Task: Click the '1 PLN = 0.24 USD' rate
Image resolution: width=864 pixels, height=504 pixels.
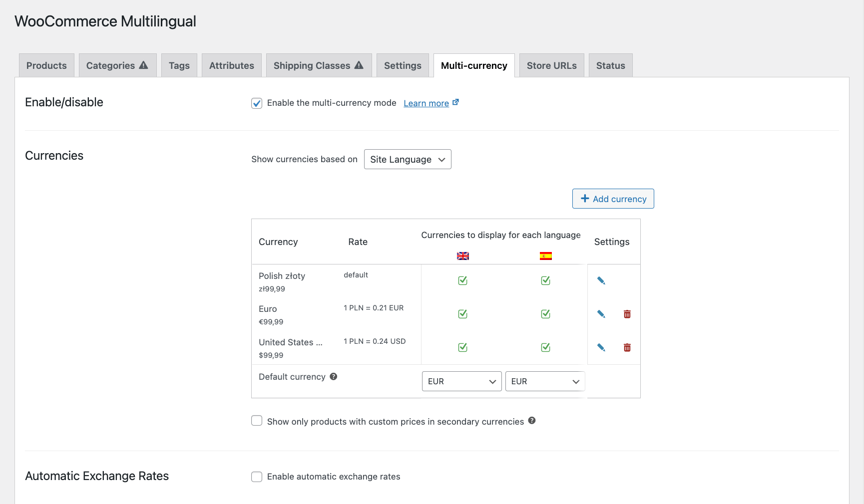Action: coord(375,341)
